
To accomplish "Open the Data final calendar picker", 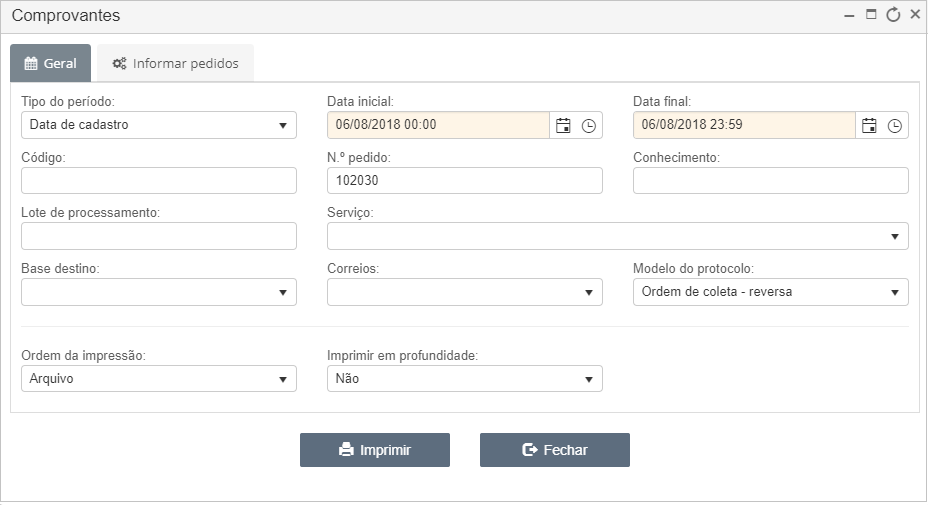I will (869, 126).
